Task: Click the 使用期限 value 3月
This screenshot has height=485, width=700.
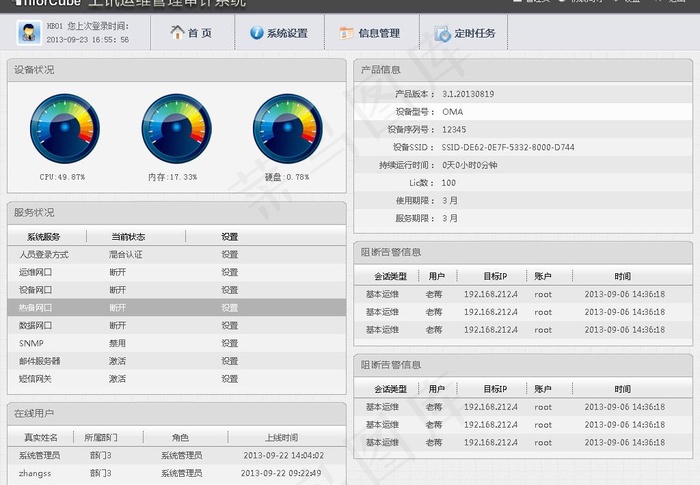Action: [x=450, y=201]
